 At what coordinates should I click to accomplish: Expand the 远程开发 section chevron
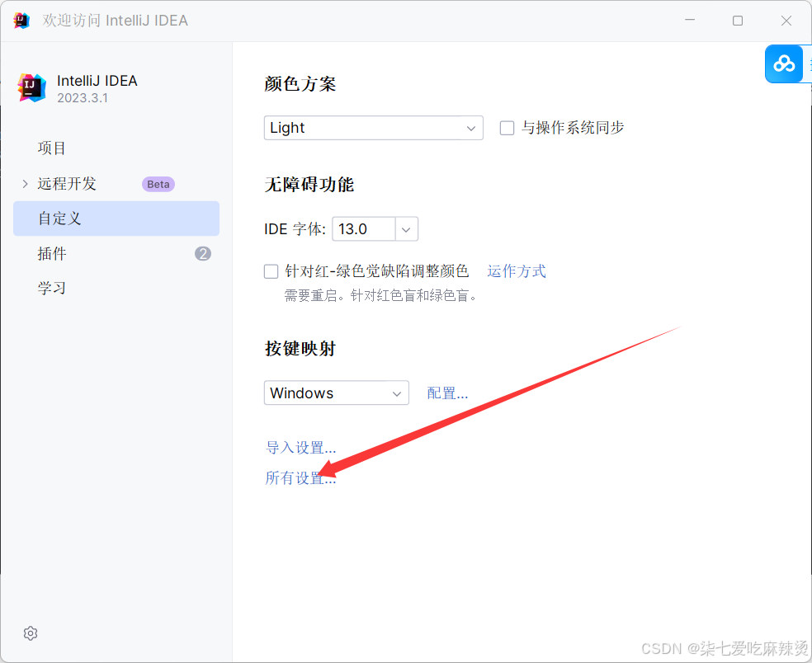tap(25, 184)
